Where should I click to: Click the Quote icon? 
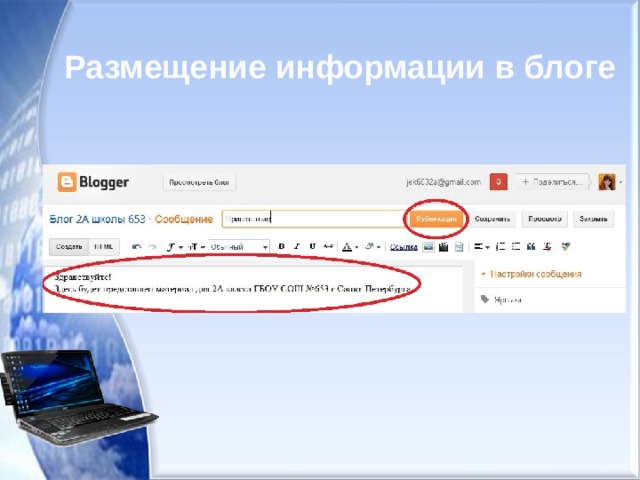(531, 247)
